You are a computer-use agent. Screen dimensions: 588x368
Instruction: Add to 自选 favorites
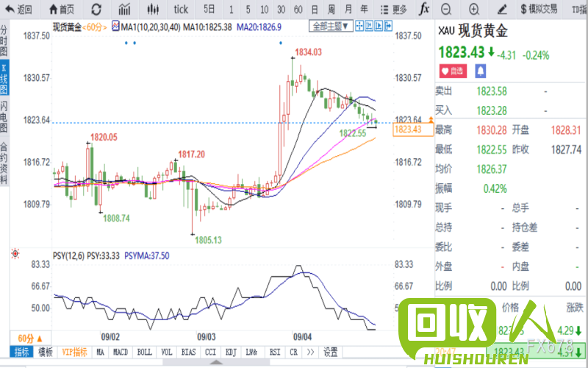(x=453, y=71)
